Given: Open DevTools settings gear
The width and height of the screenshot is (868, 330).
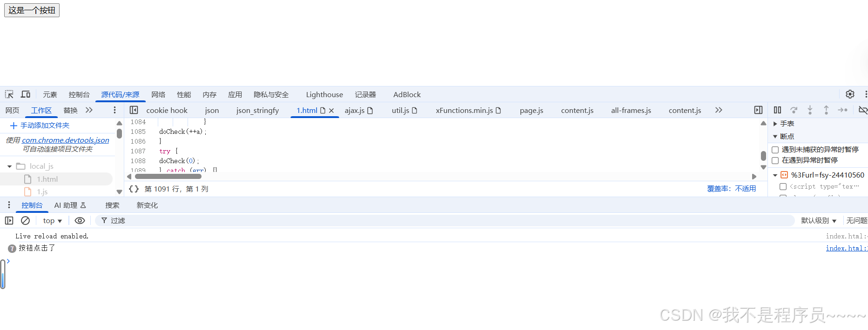Looking at the screenshot, I should [x=850, y=94].
